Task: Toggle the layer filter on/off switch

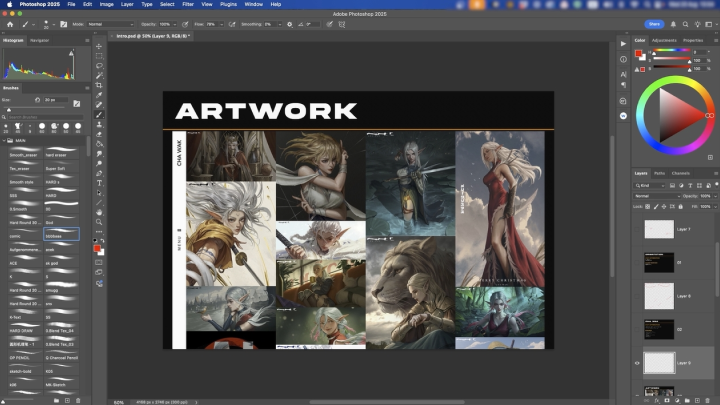Action: 716,185
